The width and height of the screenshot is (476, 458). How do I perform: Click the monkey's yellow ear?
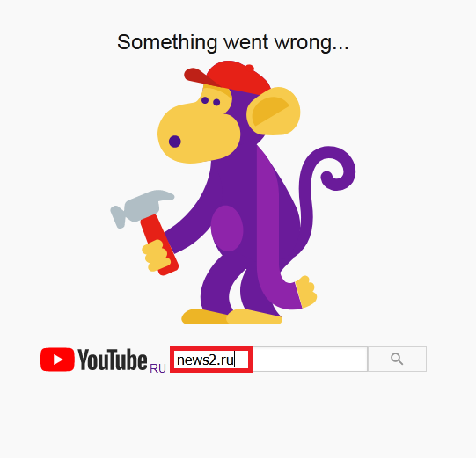(274, 112)
